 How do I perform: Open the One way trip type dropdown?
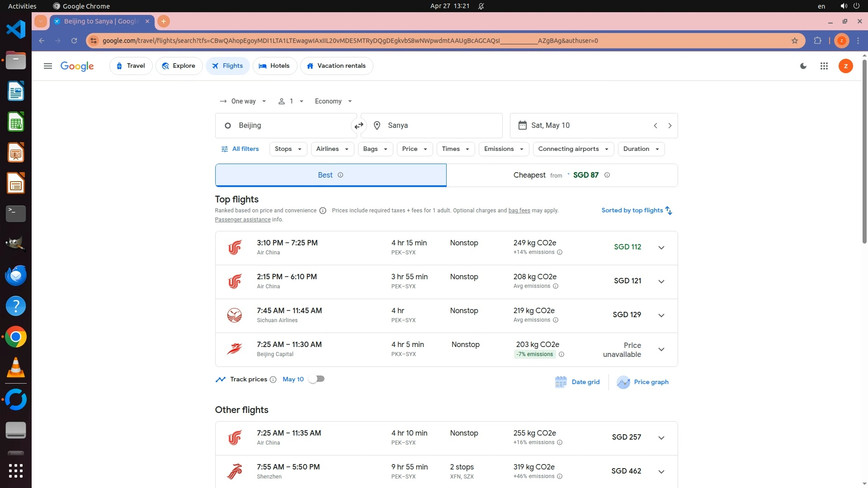tap(243, 101)
